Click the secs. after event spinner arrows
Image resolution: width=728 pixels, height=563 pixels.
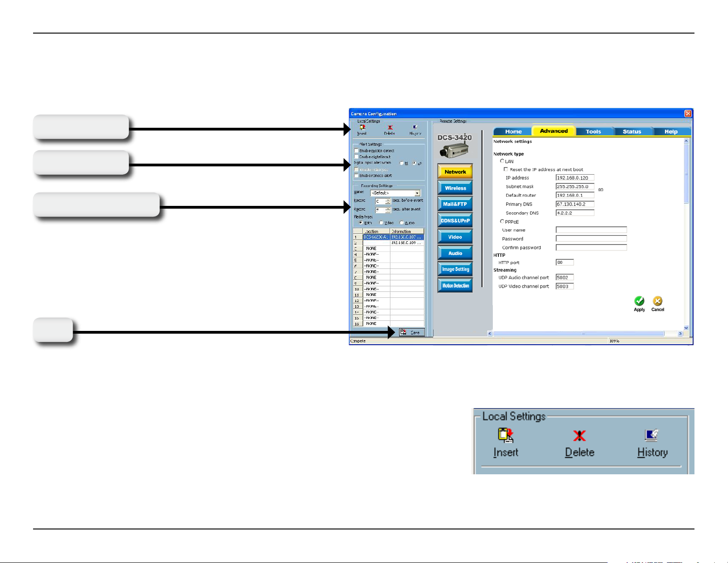coord(388,210)
